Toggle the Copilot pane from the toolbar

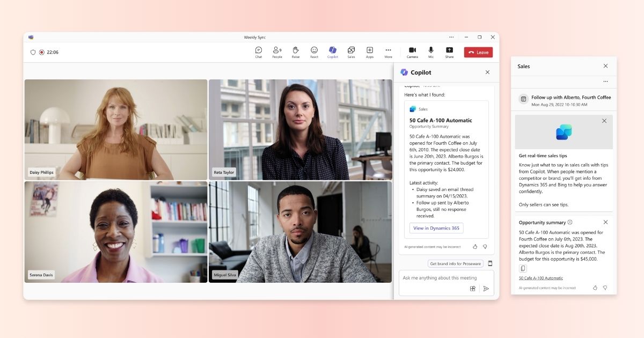(333, 52)
